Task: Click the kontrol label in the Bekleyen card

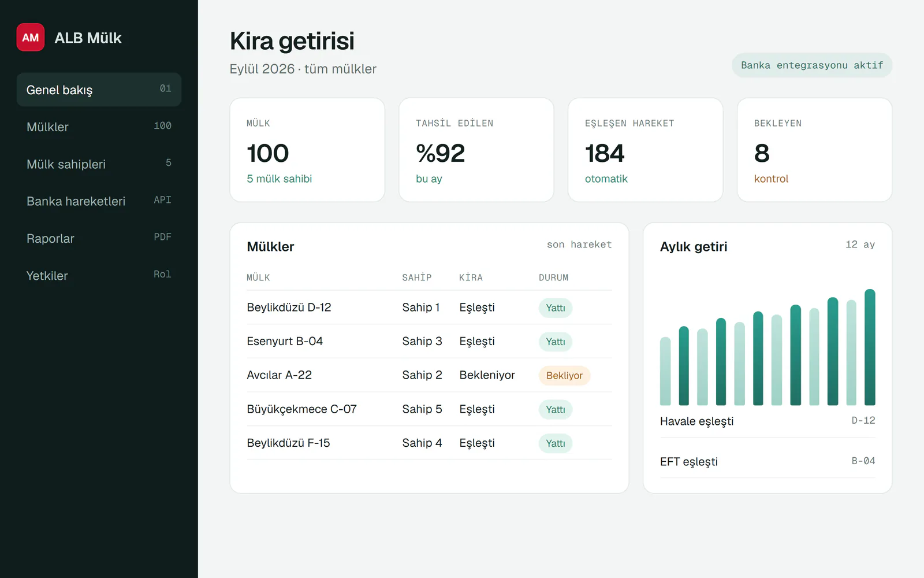Action: click(x=771, y=179)
